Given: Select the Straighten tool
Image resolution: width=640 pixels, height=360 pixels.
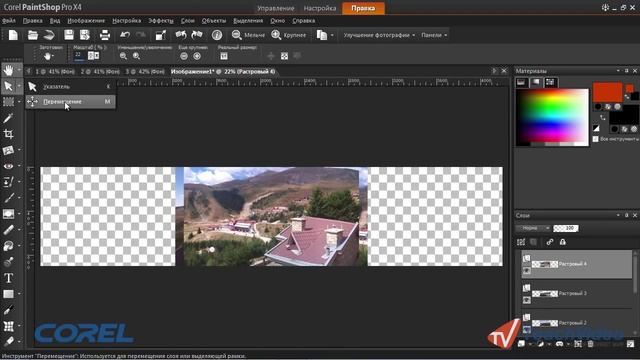Looking at the screenshot, I should pos(8,150).
